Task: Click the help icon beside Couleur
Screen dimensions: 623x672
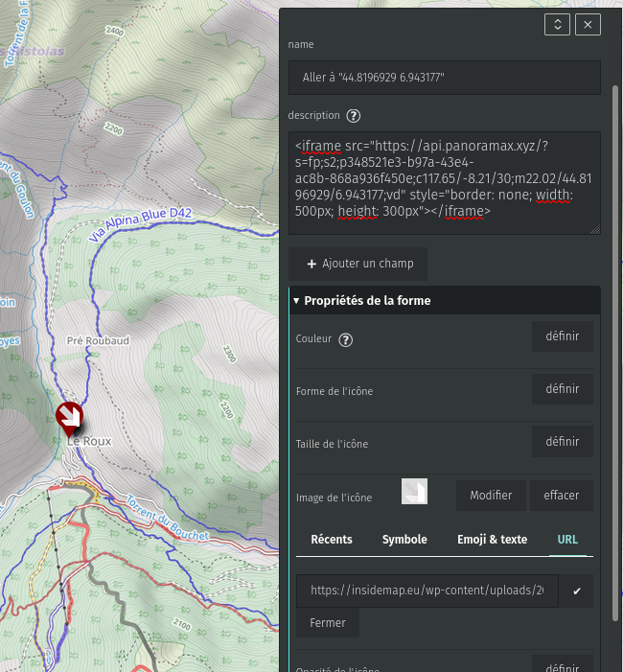Action: point(346,340)
